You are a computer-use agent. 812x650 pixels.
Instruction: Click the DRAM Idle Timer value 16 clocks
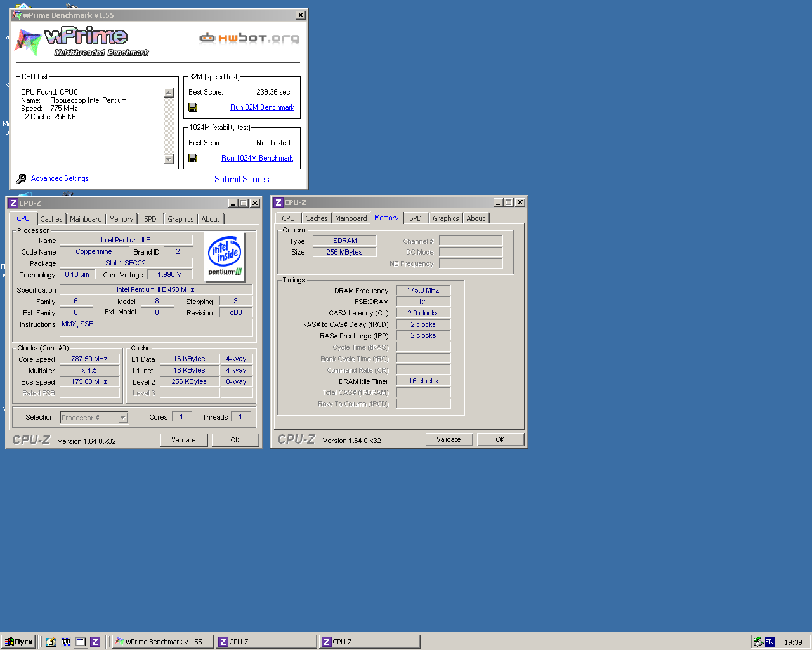[x=423, y=381]
